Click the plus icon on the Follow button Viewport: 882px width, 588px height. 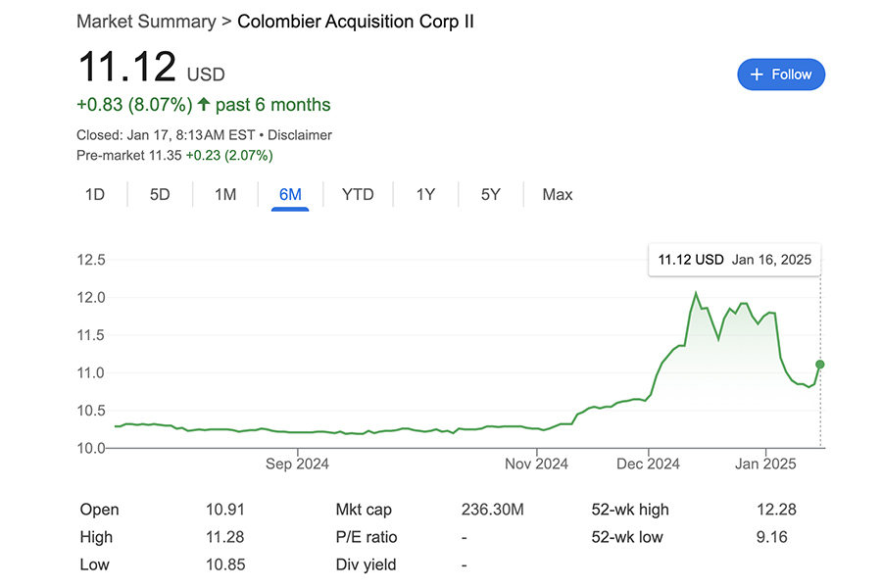tap(757, 74)
